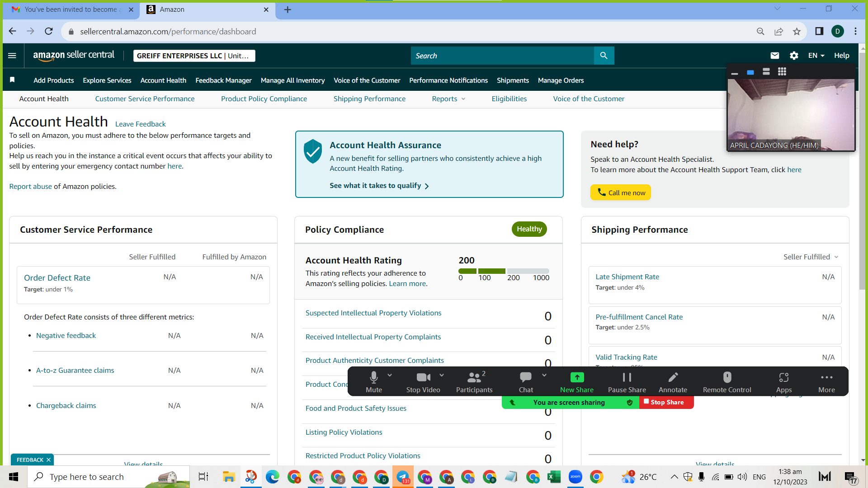Expand the Reports dropdown in sub-navigation
Viewport: 868px width, 488px height.
pyautogui.click(x=448, y=99)
